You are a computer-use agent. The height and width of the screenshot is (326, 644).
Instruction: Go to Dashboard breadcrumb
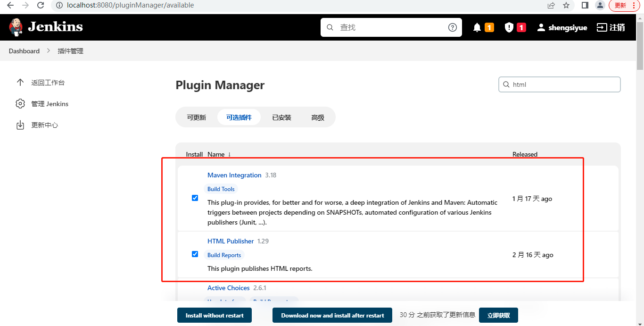click(x=24, y=51)
